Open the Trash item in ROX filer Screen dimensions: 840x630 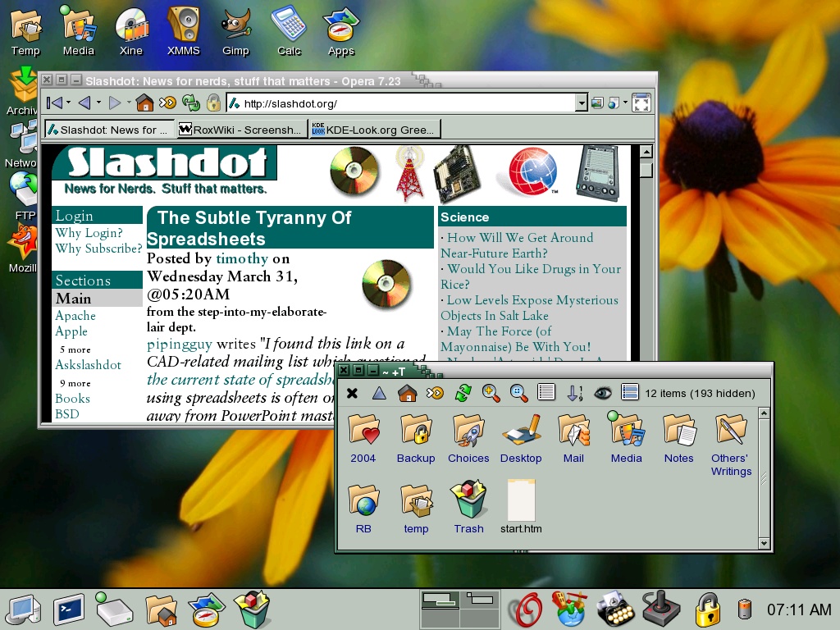pyautogui.click(x=468, y=507)
